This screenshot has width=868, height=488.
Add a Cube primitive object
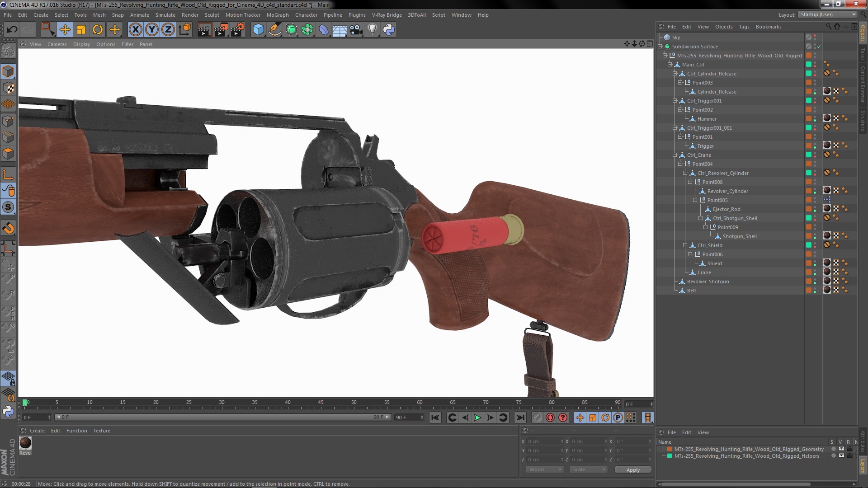click(258, 30)
